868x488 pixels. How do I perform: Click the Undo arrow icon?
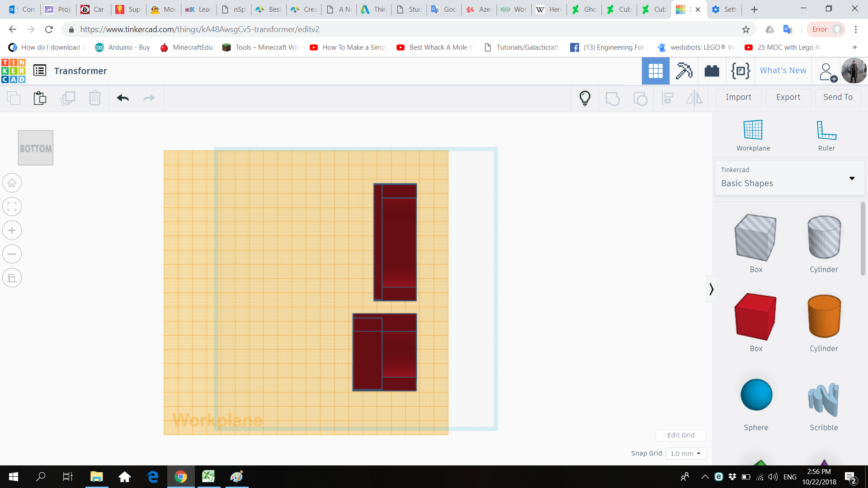(123, 98)
